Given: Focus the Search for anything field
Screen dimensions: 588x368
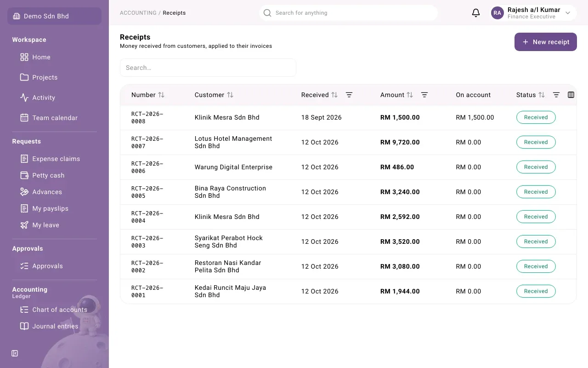Looking at the screenshot, I should coord(348,13).
